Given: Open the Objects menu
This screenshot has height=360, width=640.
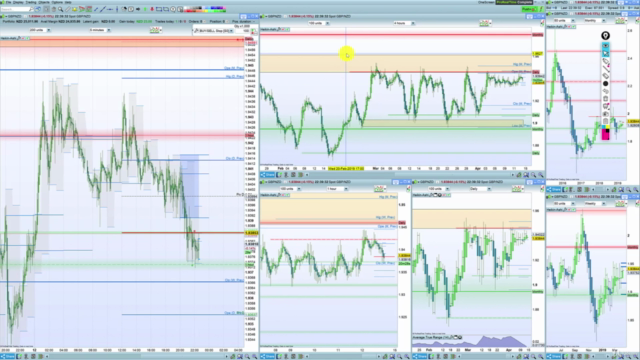Looking at the screenshot, I should pos(44,2).
